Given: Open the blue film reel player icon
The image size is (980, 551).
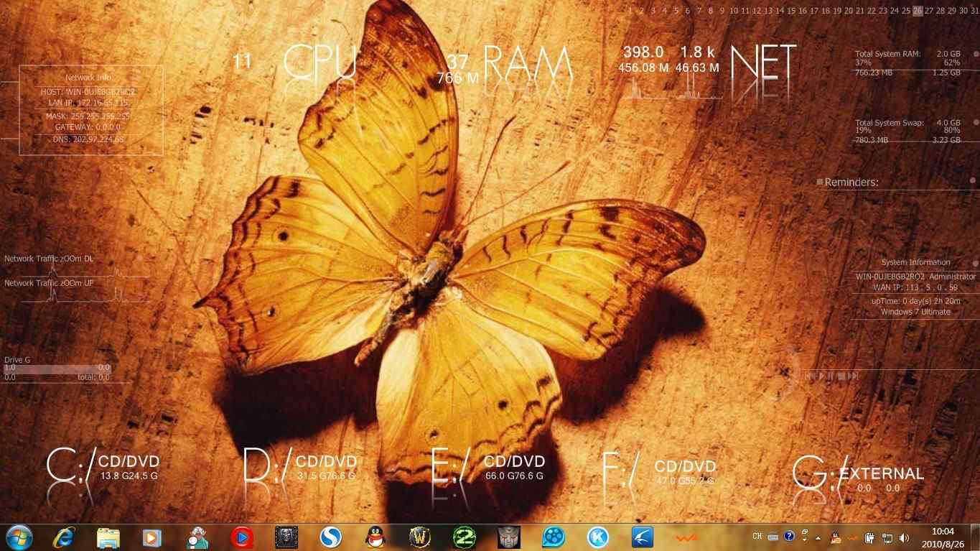Looking at the screenshot, I should coord(554,537).
